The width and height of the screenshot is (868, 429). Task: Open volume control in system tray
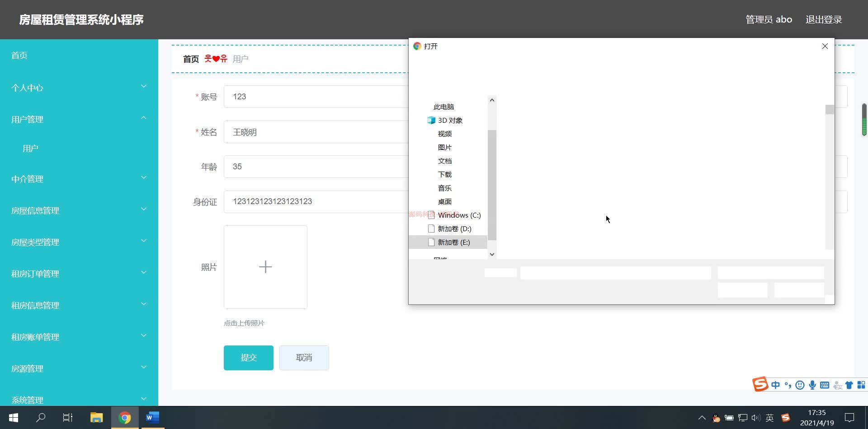755,418
